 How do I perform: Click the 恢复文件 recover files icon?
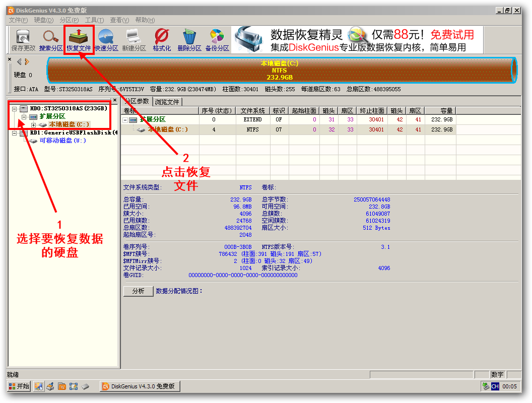(79, 40)
